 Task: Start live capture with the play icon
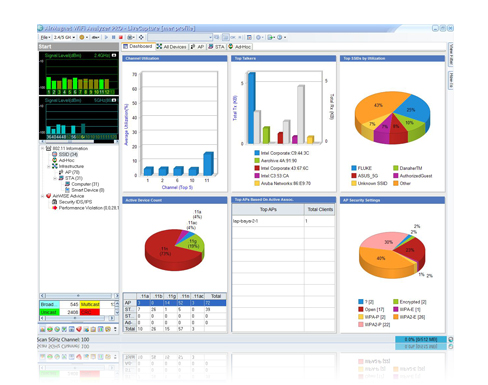point(106,37)
